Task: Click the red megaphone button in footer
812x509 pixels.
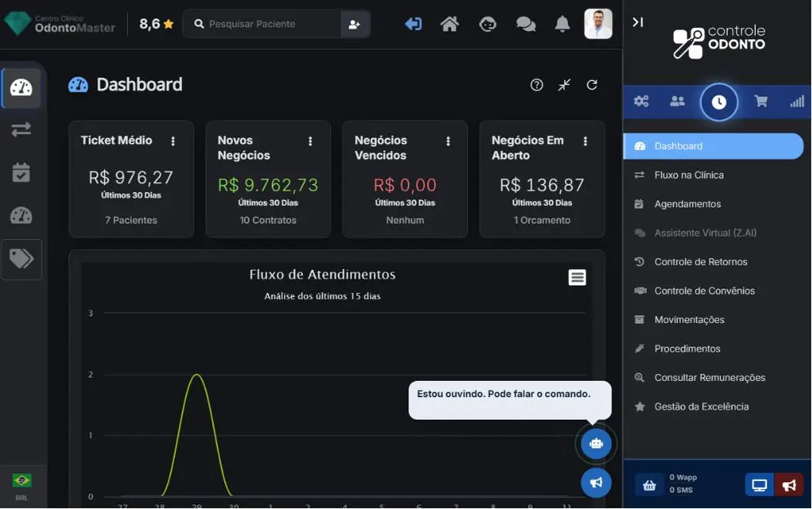Action: click(x=789, y=485)
